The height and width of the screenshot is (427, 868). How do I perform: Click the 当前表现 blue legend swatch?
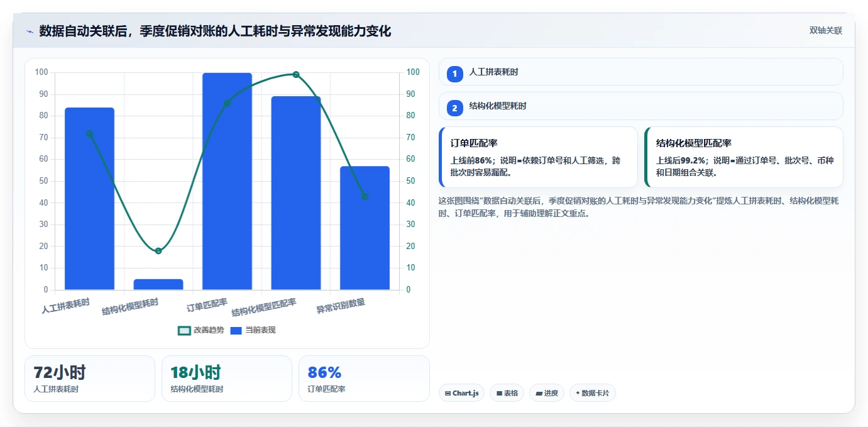[236, 330]
